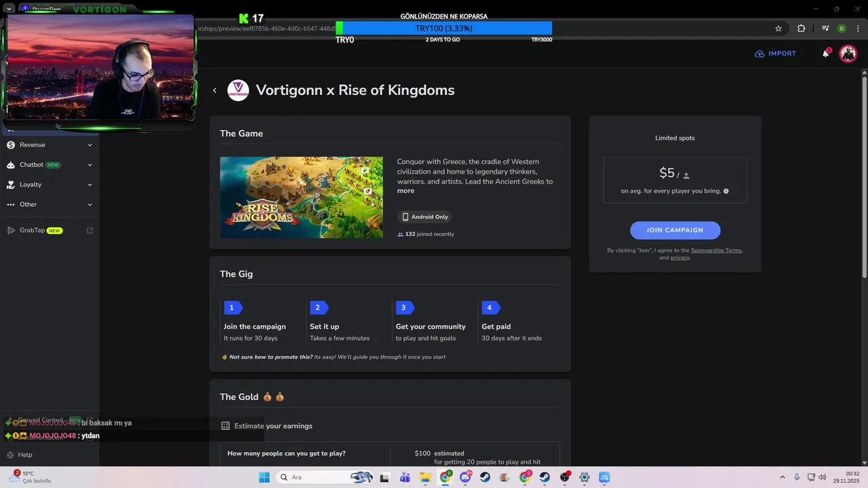The image size is (868, 488).
Task: Select Revenue in the sidebar
Action: pyautogui.click(x=33, y=145)
